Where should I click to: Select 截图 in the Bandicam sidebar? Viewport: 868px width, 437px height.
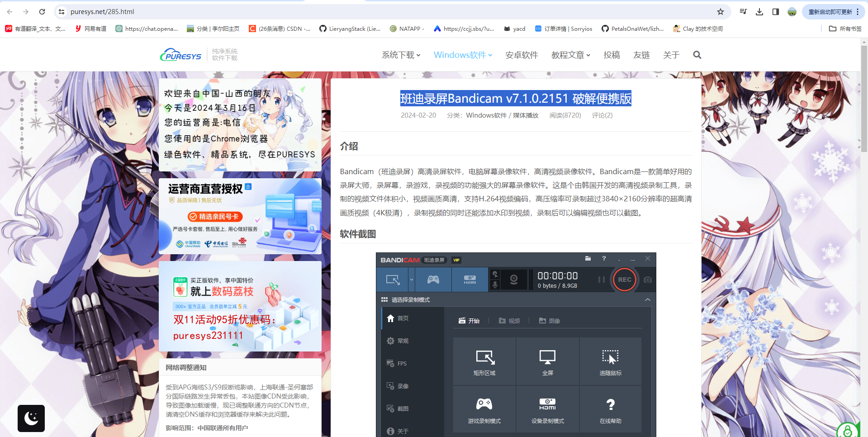coord(413,409)
